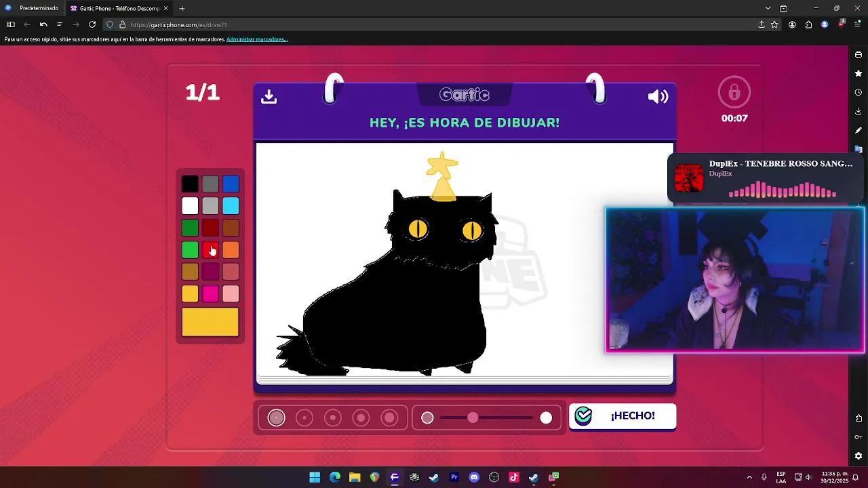868x488 pixels.
Task: Select the smallest brush size
Action: [276, 418]
